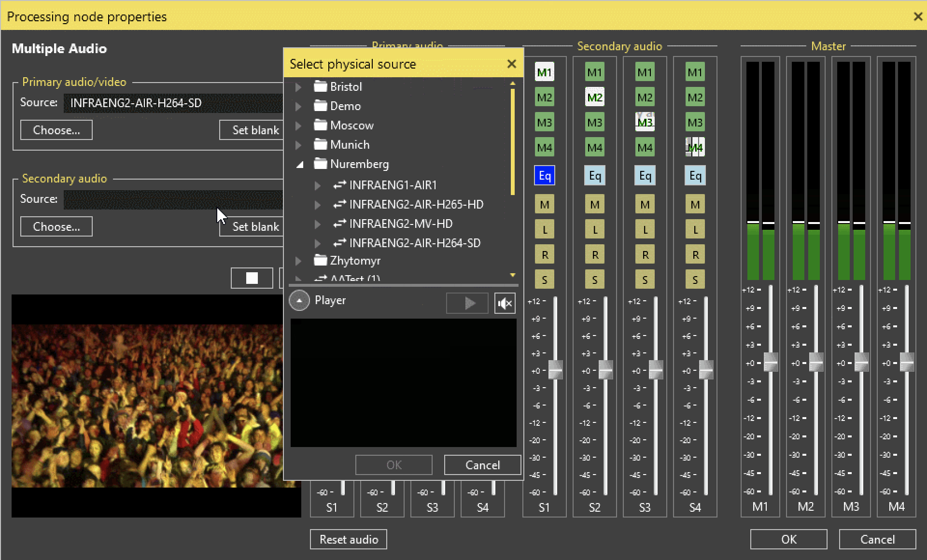
Task: Choose a secondary audio source
Action: click(56, 226)
